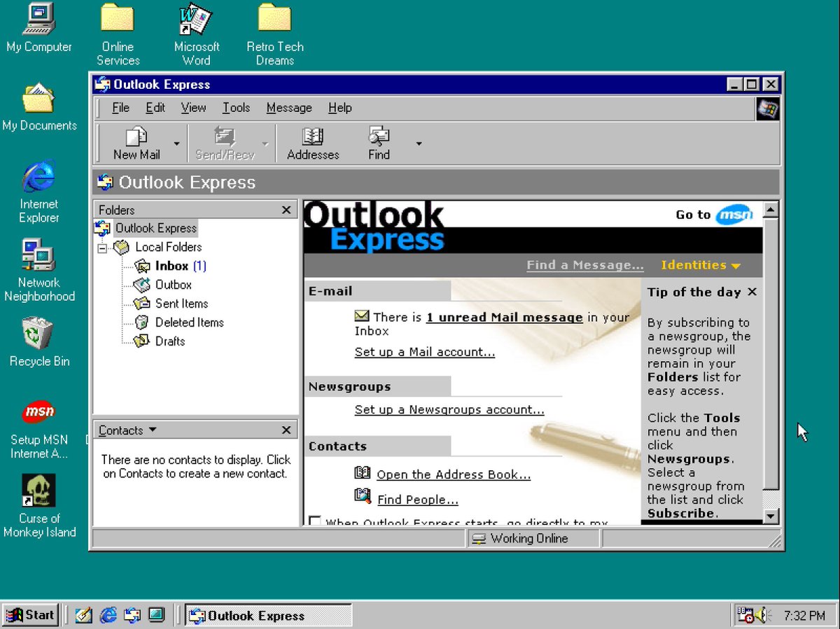Click the vertical scrollbar thumb
Screen dimensions: 840x629
[771, 353]
